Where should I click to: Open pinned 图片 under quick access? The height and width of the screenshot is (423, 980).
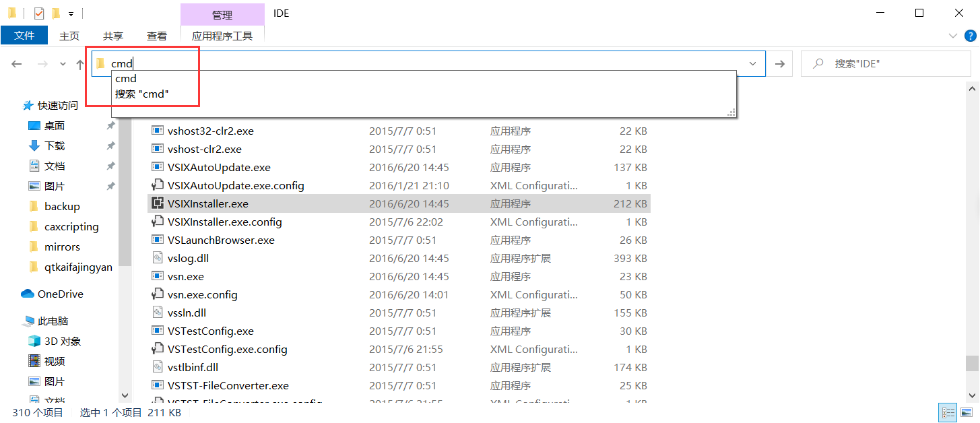[x=55, y=187]
